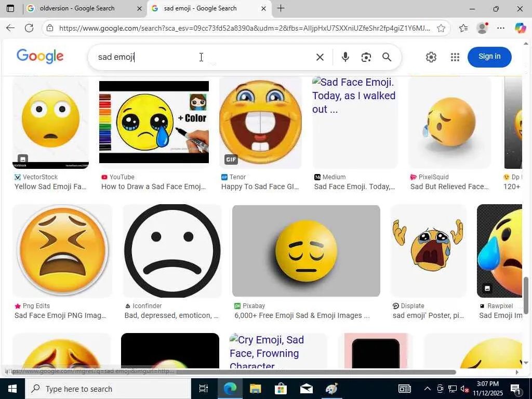
Task: Click the Sign in button
Action: [489, 57]
